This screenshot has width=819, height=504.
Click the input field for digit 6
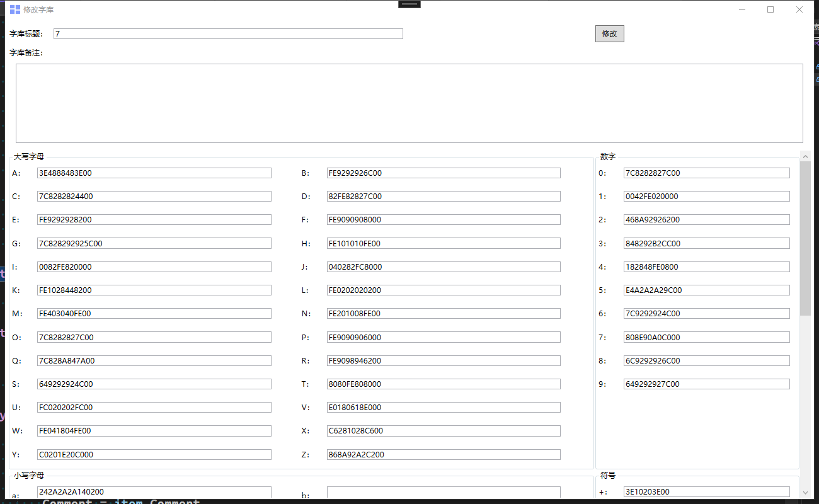pos(707,313)
